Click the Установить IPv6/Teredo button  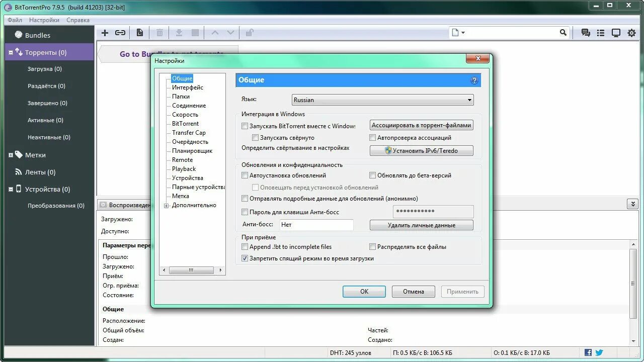422,150
